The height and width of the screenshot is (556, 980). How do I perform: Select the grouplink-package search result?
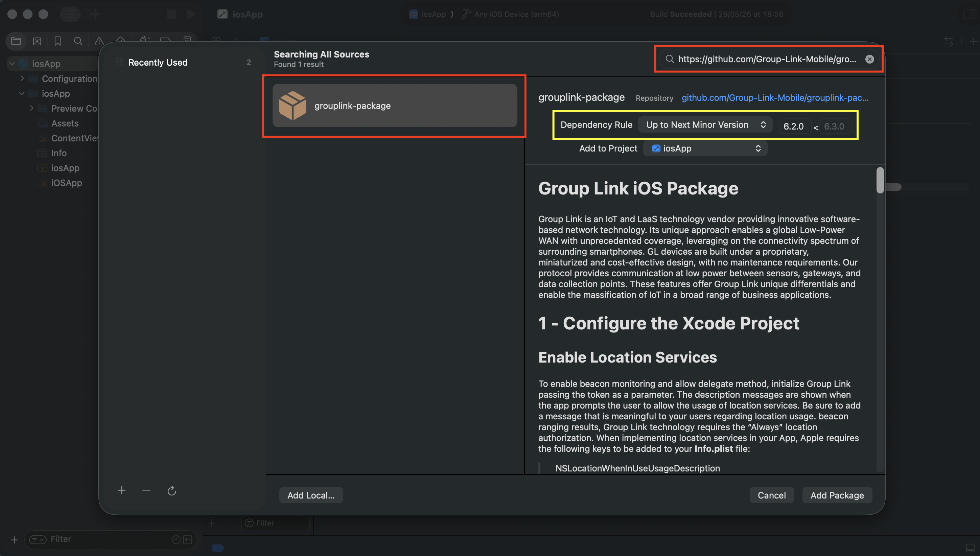(x=395, y=106)
